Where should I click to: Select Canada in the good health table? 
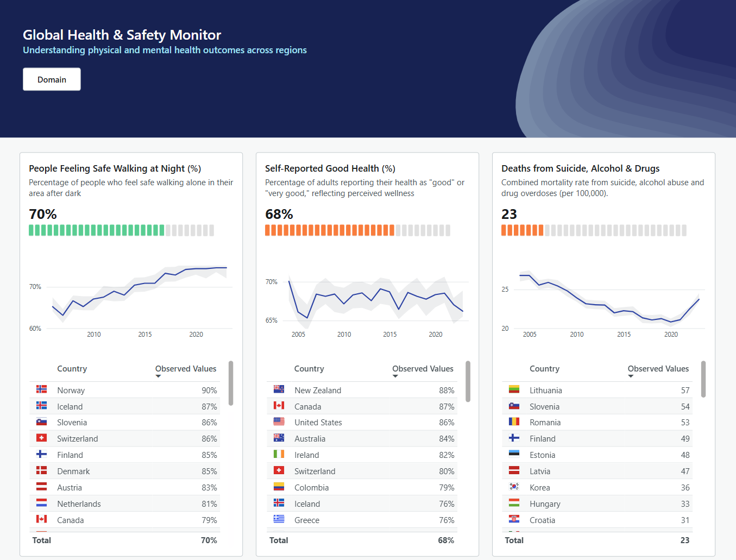coord(307,405)
